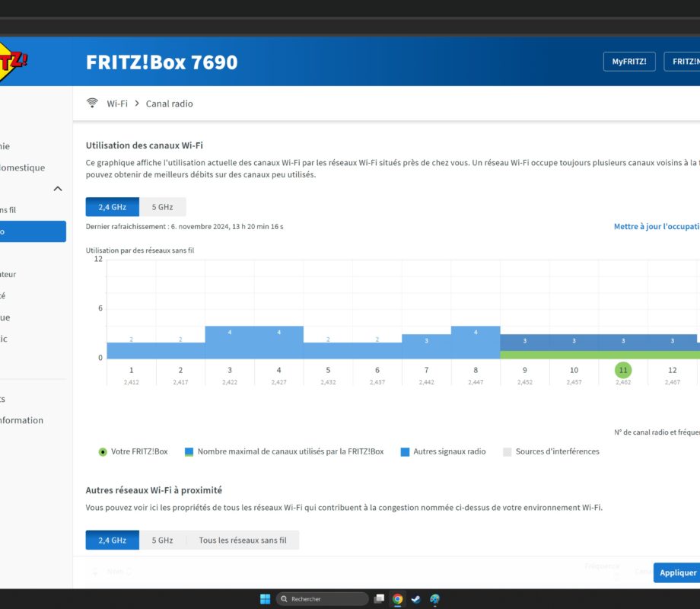Click channel number 12 on the axis
The width and height of the screenshot is (700, 609).
(673, 370)
